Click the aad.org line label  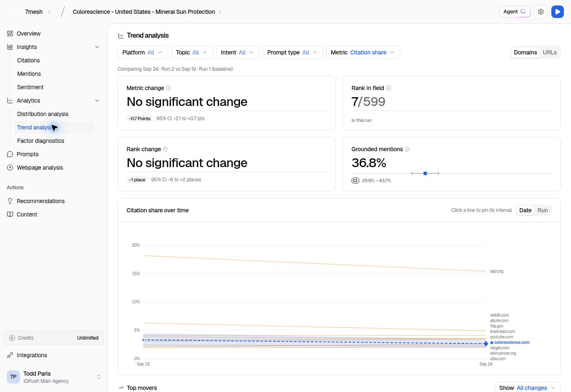(497, 271)
